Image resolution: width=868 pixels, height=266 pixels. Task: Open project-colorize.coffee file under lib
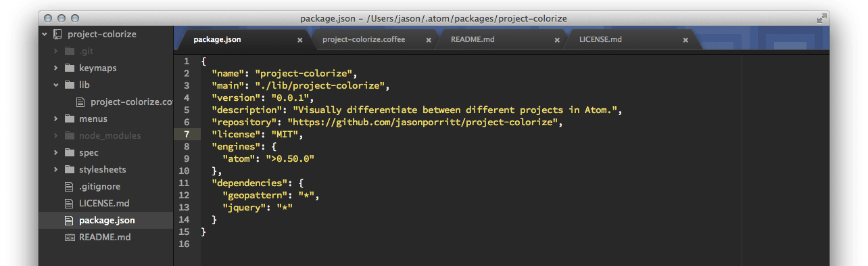coord(132,102)
